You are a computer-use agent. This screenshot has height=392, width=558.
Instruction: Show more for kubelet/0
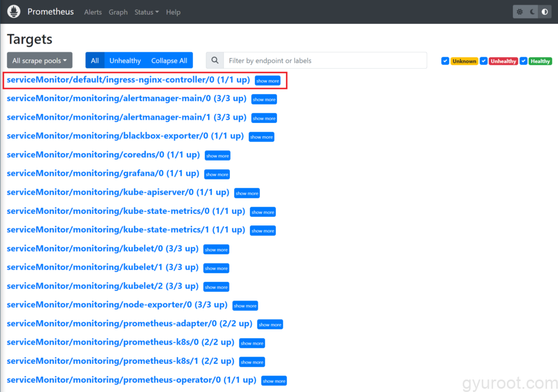(x=216, y=249)
